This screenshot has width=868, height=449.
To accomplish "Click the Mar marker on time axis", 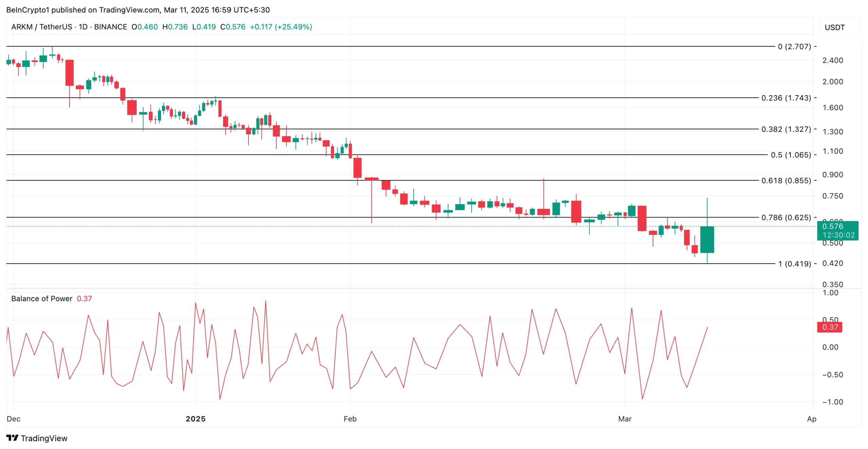I will [x=625, y=419].
